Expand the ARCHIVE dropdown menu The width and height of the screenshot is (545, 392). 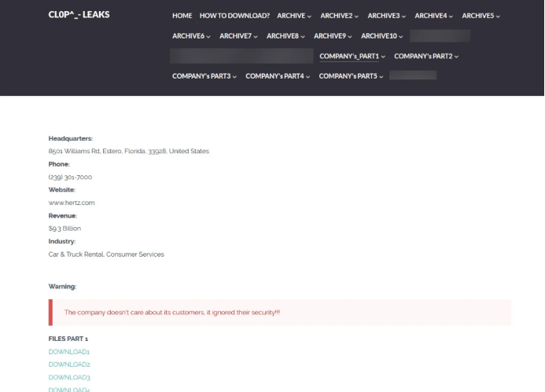[x=294, y=16]
